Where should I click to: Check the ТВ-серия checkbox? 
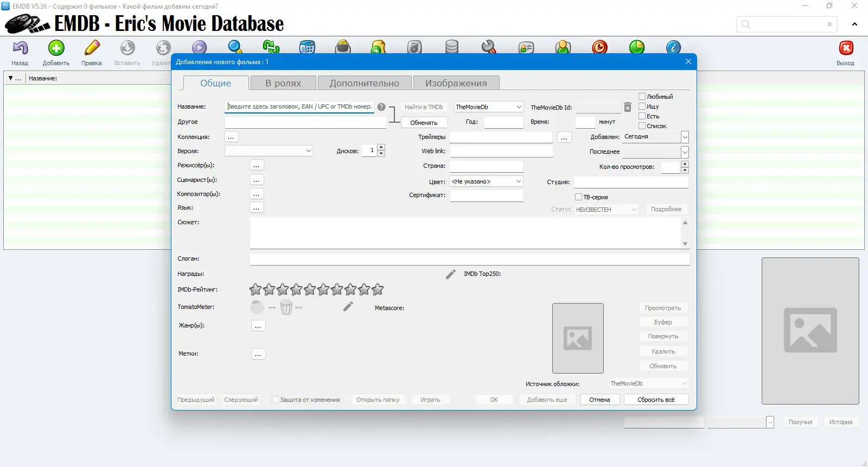pyautogui.click(x=578, y=197)
